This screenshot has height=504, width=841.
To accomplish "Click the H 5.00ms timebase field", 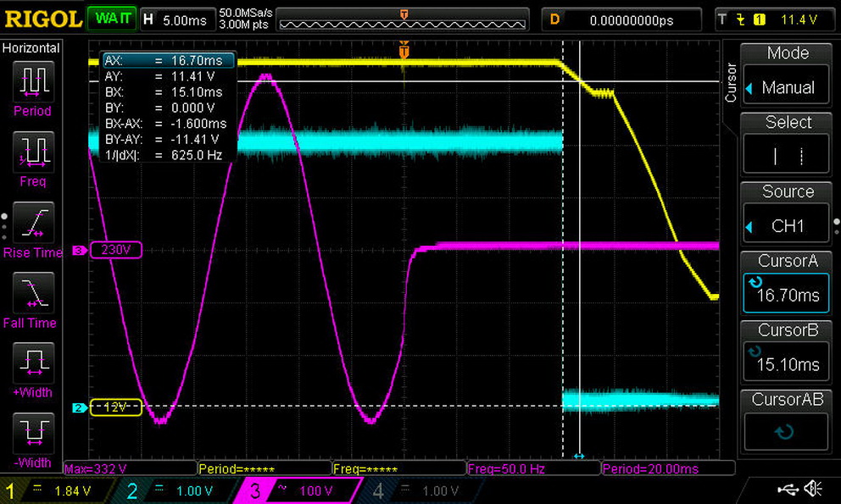I will (x=177, y=19).
